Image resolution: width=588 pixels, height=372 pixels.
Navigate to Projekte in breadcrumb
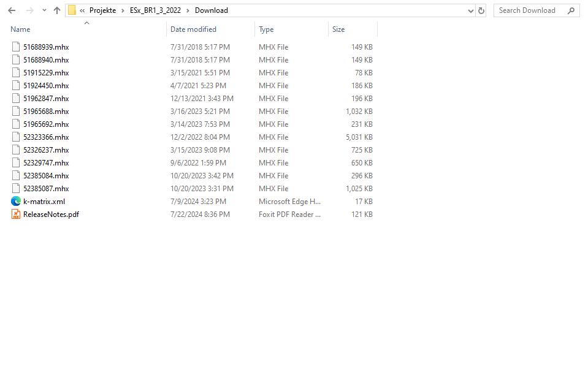[102, 10]
